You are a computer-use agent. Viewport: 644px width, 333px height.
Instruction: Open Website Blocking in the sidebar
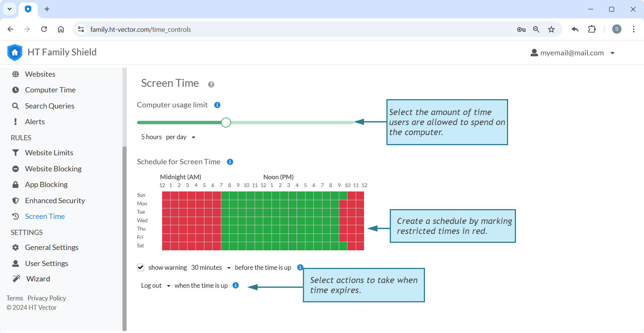53,169
